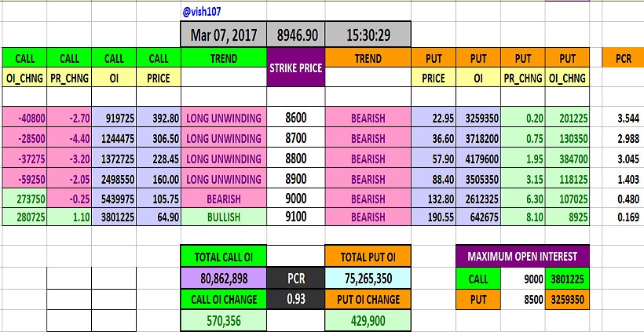
Task: Select the 15:30:29 timestamp cell
Action: pyautogui.click(x=367, y=35)
